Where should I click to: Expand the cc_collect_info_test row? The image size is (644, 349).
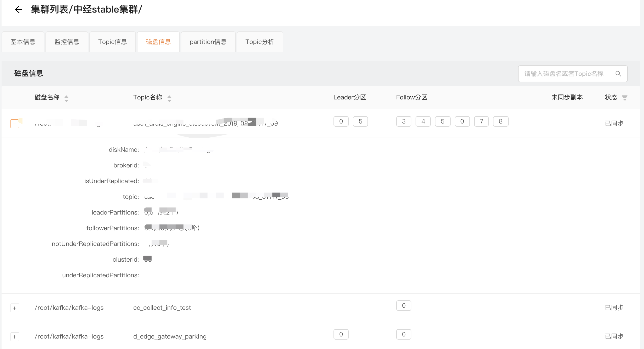15,308
